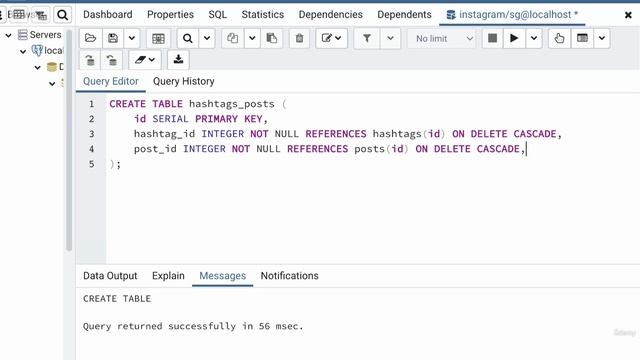Screen dimensions: 640x360
Task: Click browser tree vertical scrollbar
Action: (69, 140)
